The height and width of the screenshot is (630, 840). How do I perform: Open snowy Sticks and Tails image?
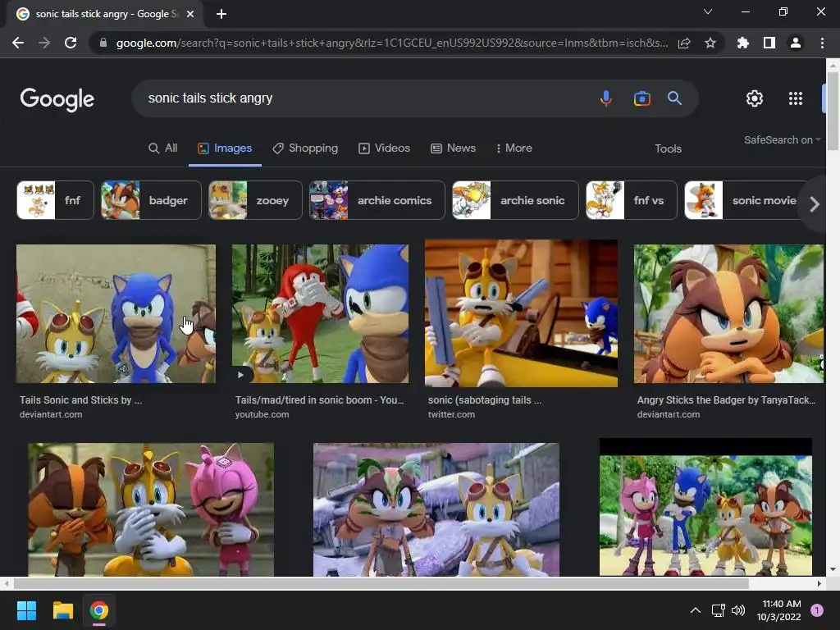[436, 509]
